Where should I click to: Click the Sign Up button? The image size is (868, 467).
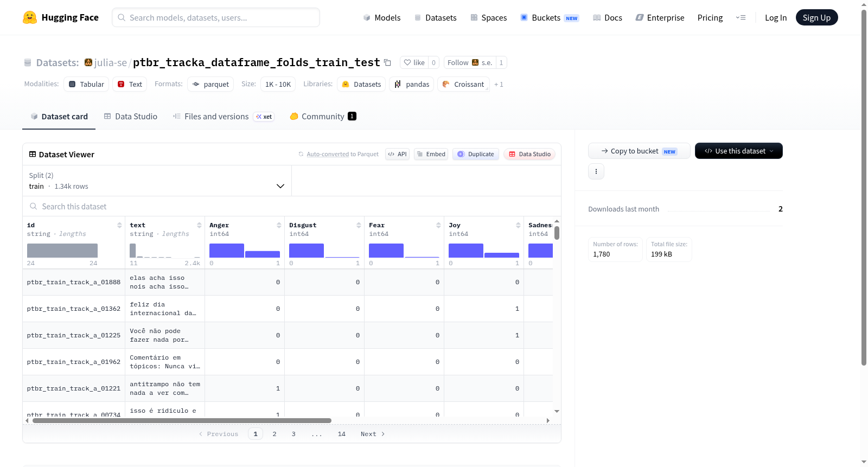pyautogui.click(x=816, y=17)
